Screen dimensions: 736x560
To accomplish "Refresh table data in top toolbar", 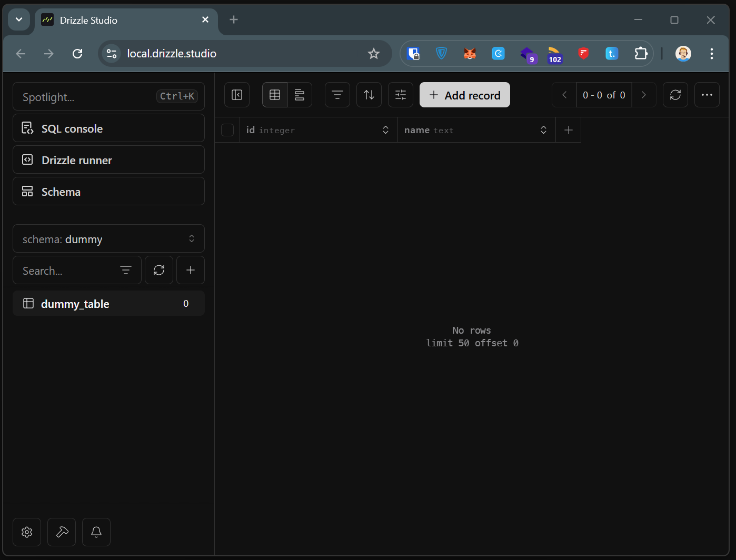I will pos(675,95).
